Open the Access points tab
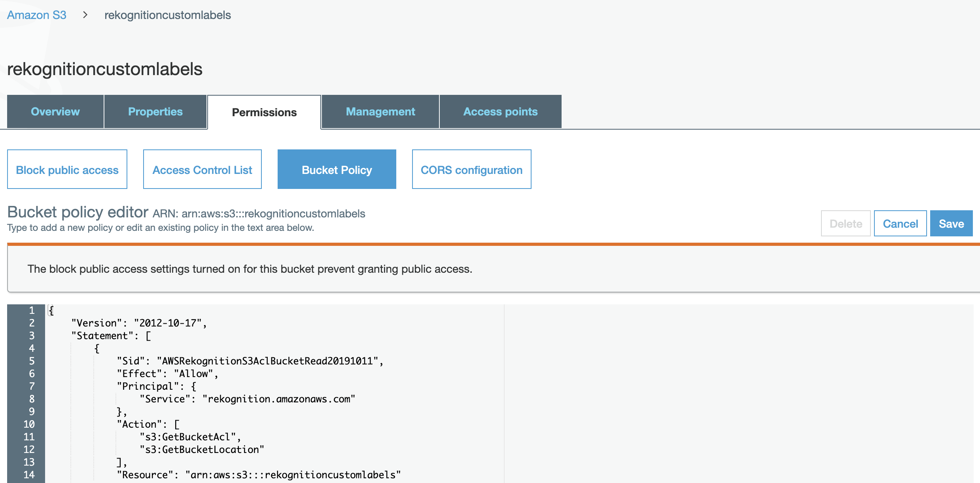 point(500,112)
